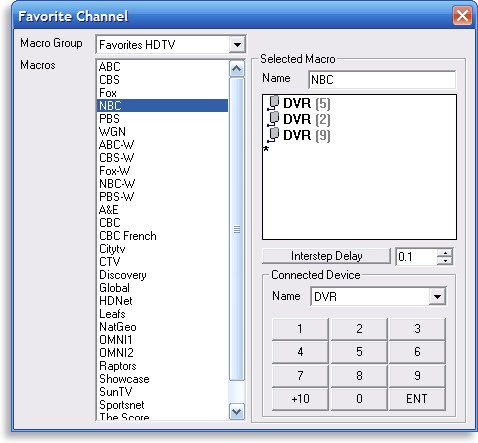This screenshot has height=443, width=478.
Task: Select the Fox macro
Action: (x=162, y=93)
